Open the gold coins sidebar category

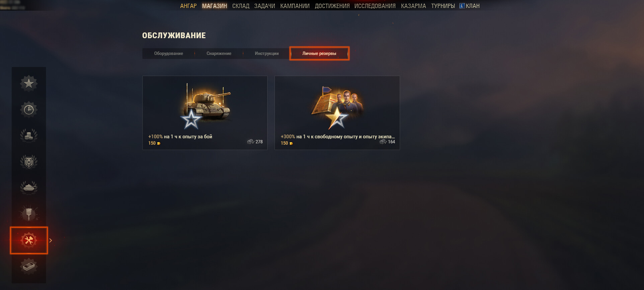[29, 136]
